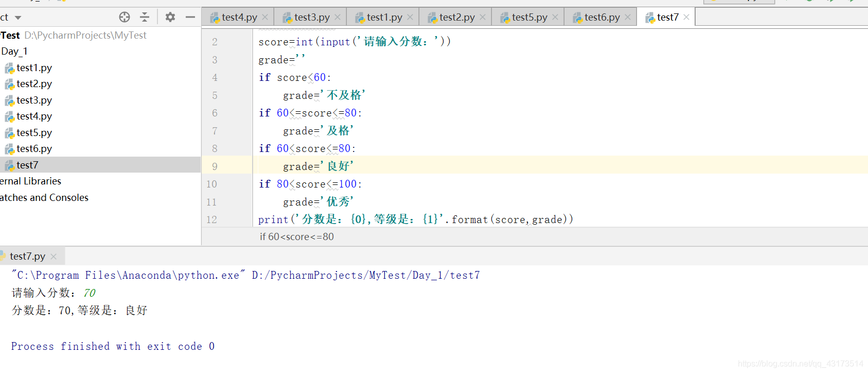The width and height of the screenshot is (868, 373).
Task: Open test2.py in project tree
Action: [x=34, y=83]
